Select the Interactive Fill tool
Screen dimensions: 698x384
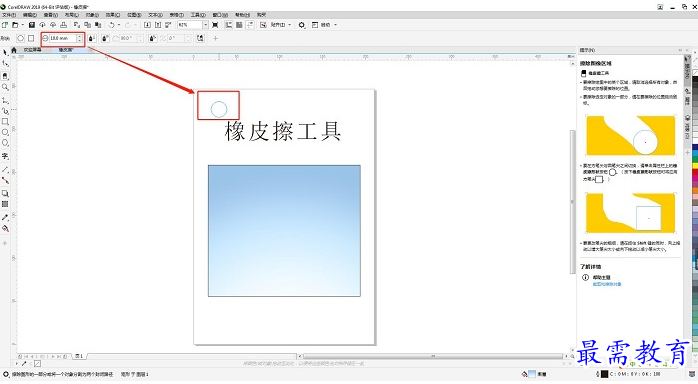pyautogui.click(x=5, y=228)
